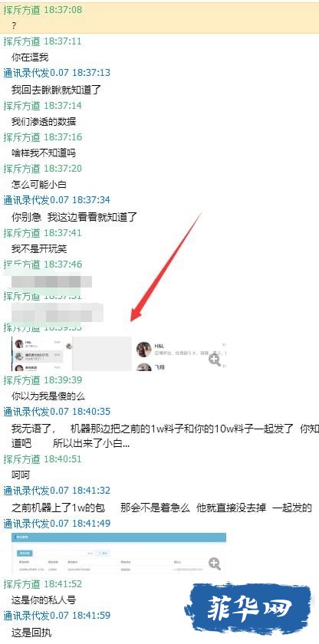
Task: Click the 菲华网 watermark logo
Action: [x=247, y=608]
